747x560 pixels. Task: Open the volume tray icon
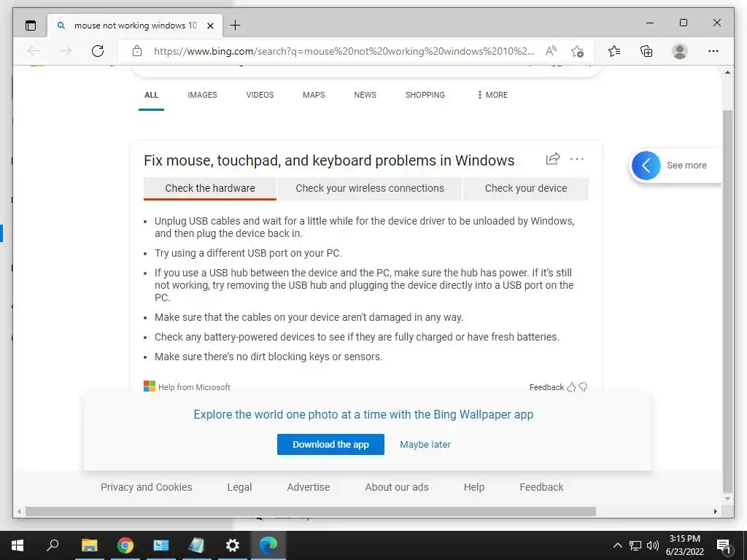point(653,545)
